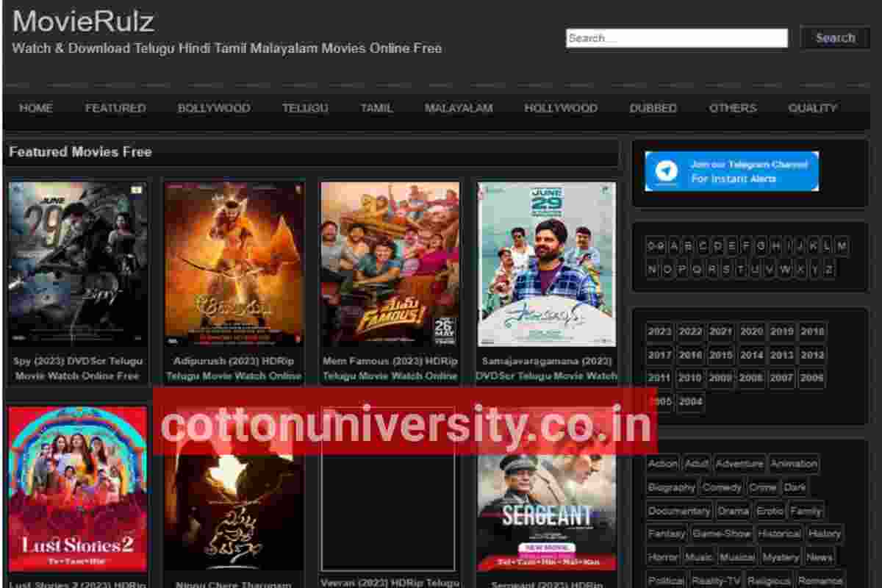Screen dimensions: 882x588
Task: Browse the Historical genre tag
Action: click(779, 534)
